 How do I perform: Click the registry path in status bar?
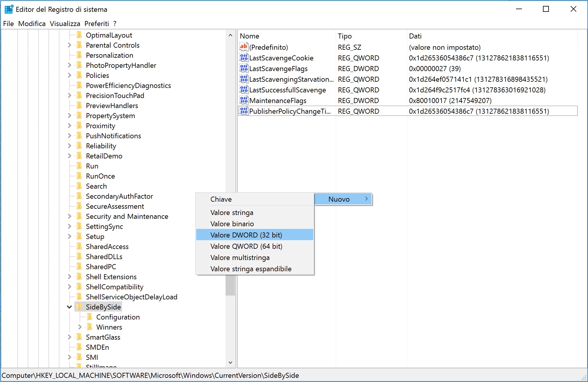[150, 375]
